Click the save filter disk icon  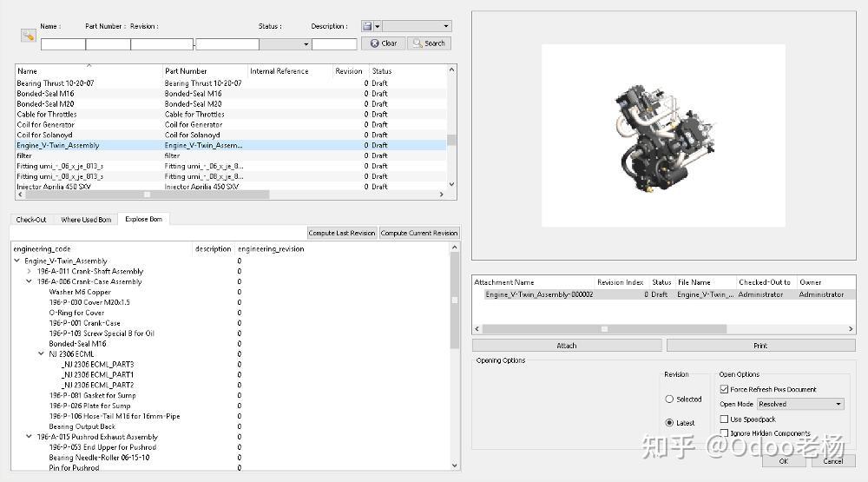pyautogui.click(x=367, y=26)
